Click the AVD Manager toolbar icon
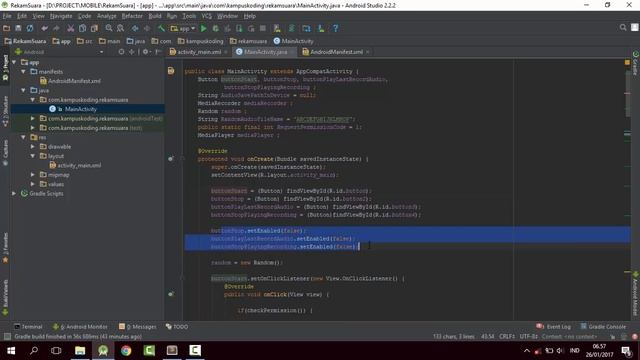The height and width of the screenshot is (360, 640). tap(277, 28)
